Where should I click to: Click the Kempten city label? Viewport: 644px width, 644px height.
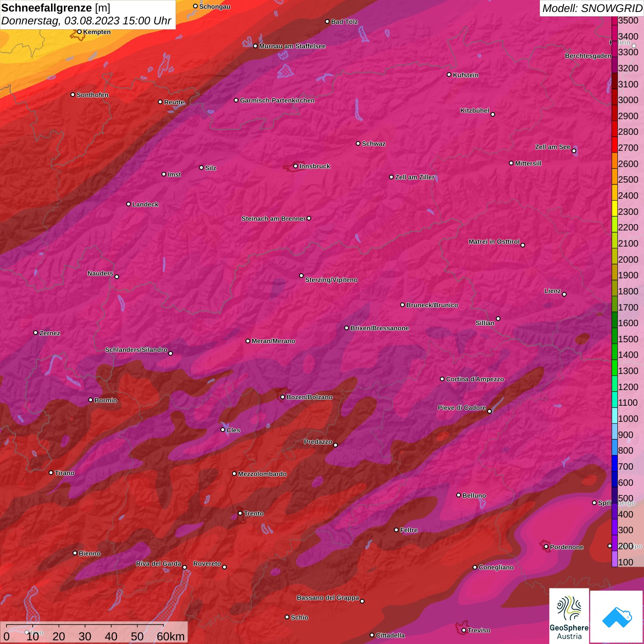(97, 32)
